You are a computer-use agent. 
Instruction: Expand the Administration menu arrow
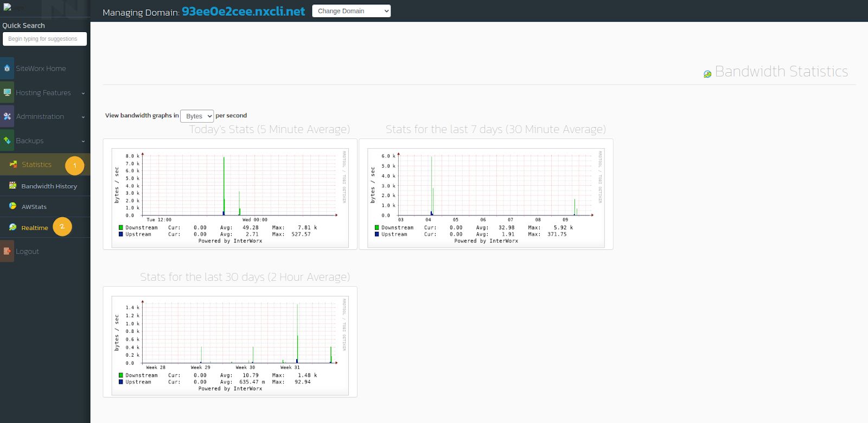coord(83,117)
